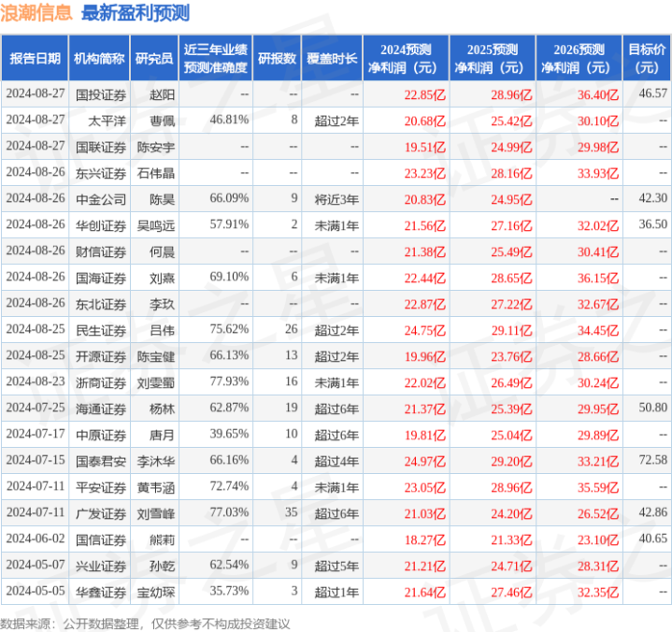Screen dimensions: 672x632
Task: Click the 50.80 target price
Action: point(652,408)
